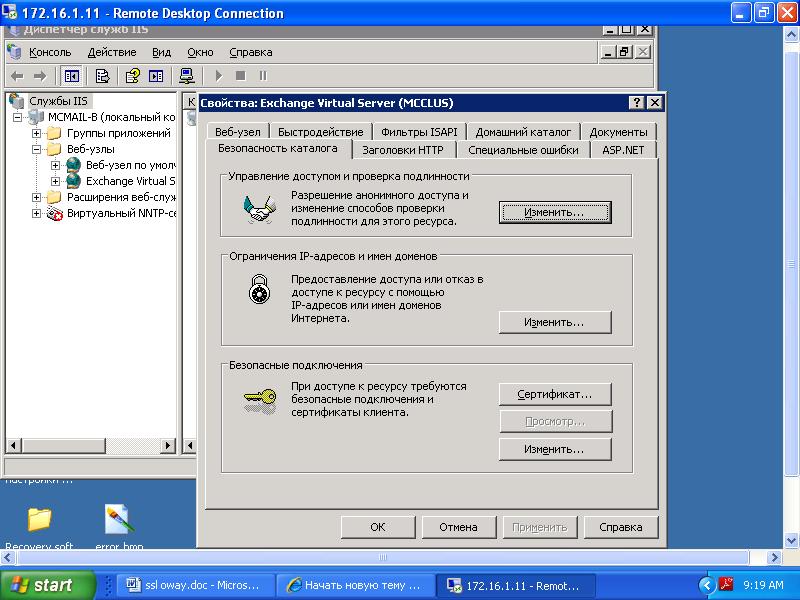
Task: Click the red PDF tray icon
Action: [726, 585]
